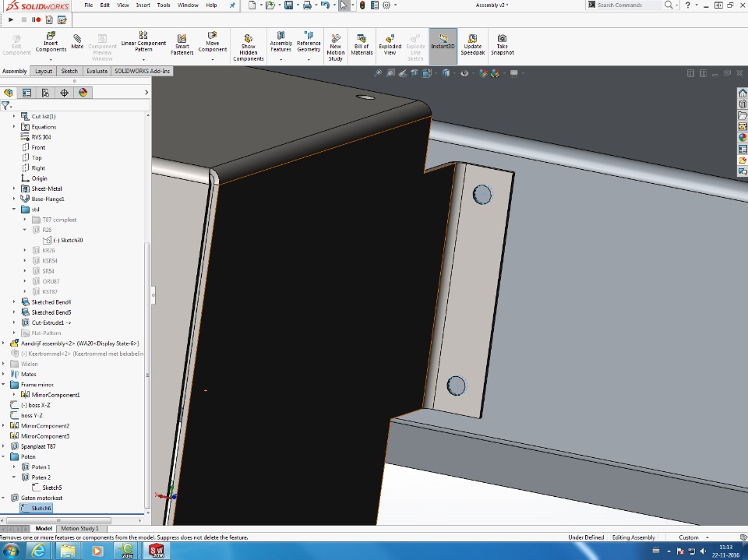
Task: Insert Bill of Materials
Action: pyautogui.click(x=362, y=44)
